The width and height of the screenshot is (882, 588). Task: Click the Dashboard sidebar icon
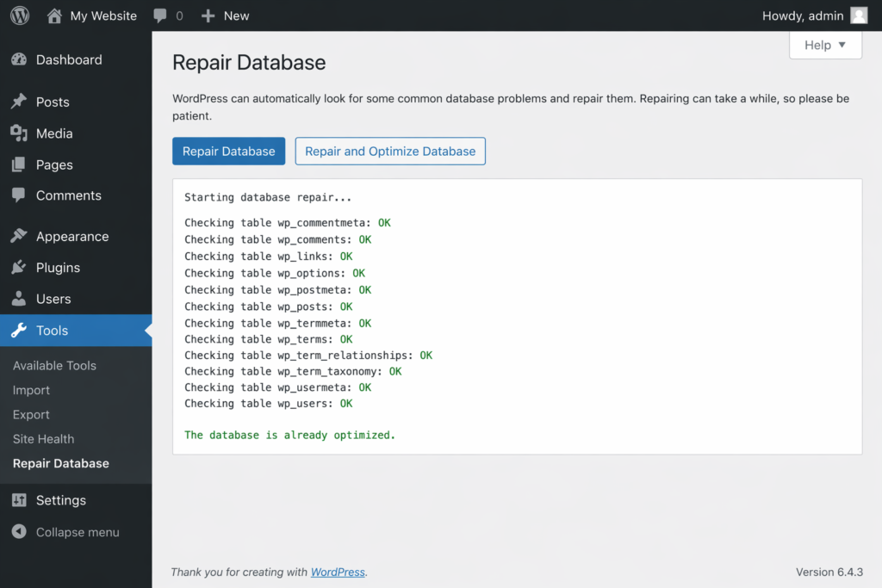click(21, 59)
